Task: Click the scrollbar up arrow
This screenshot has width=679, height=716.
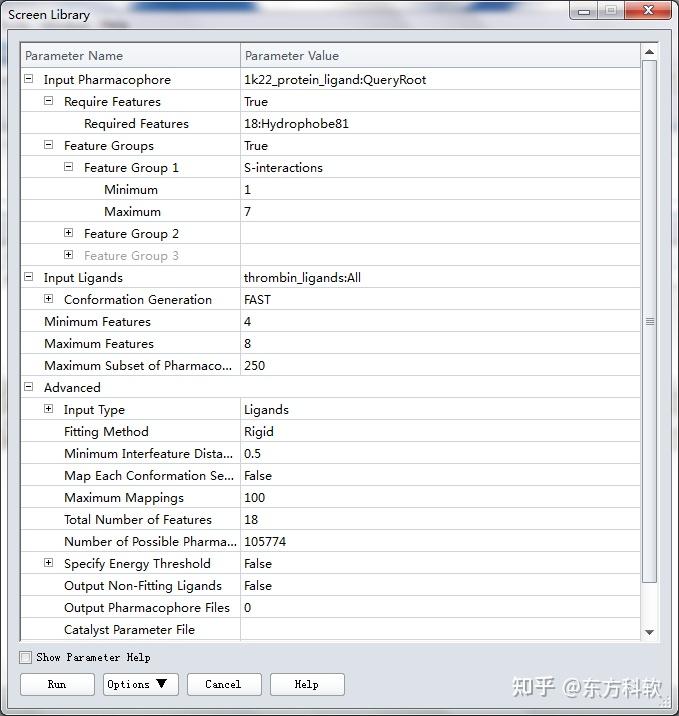Action: coord(649,52)
